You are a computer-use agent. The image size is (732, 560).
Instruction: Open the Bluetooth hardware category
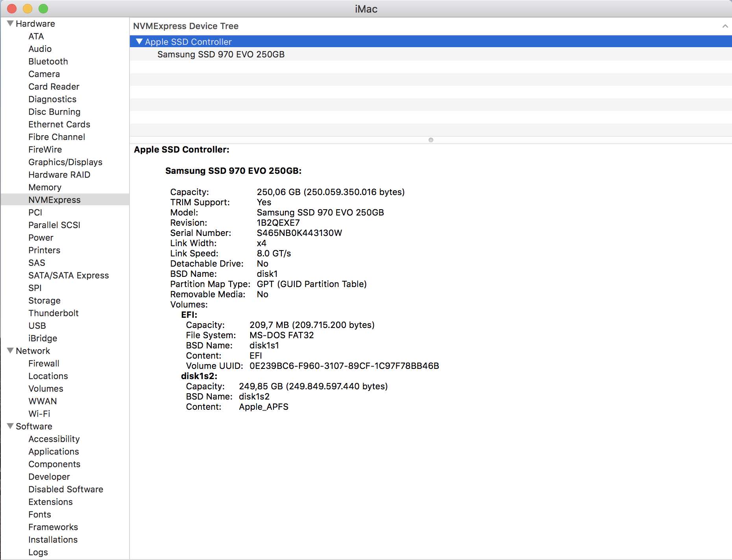click(x=48, y=61)
